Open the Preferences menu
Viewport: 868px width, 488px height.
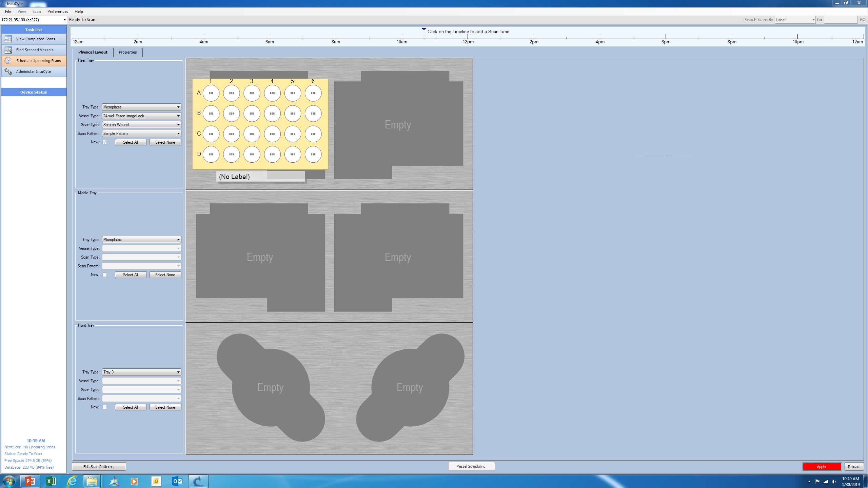(x=58, y=12)
